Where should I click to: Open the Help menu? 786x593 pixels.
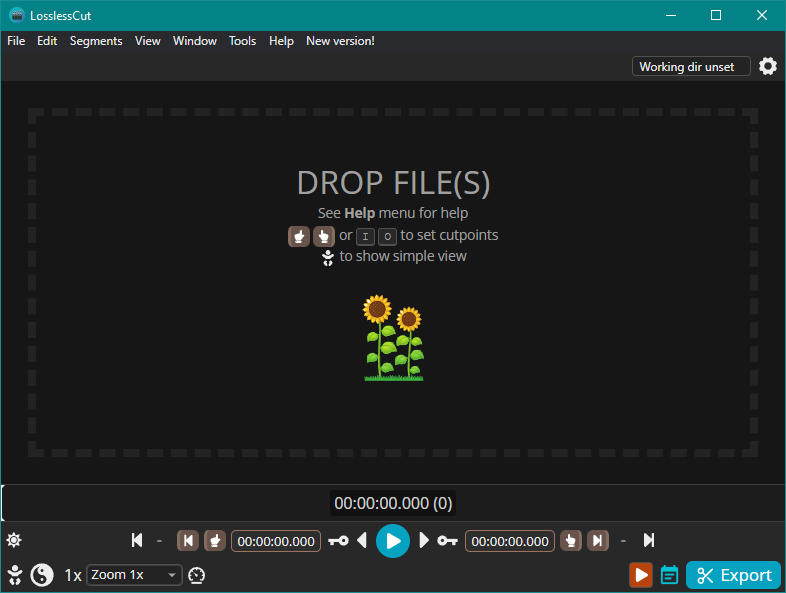pyautogui.click(x=281, y=41)
